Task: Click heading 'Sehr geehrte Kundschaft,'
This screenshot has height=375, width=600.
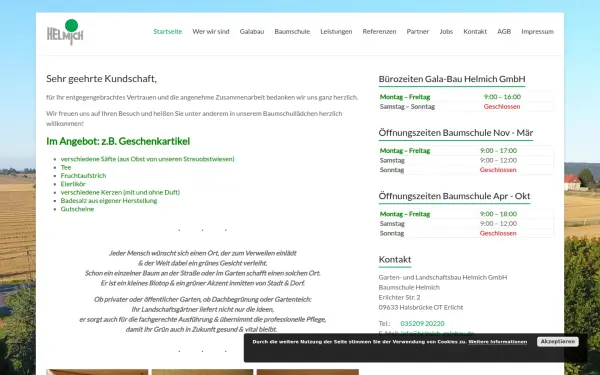Action: point(101,79)
